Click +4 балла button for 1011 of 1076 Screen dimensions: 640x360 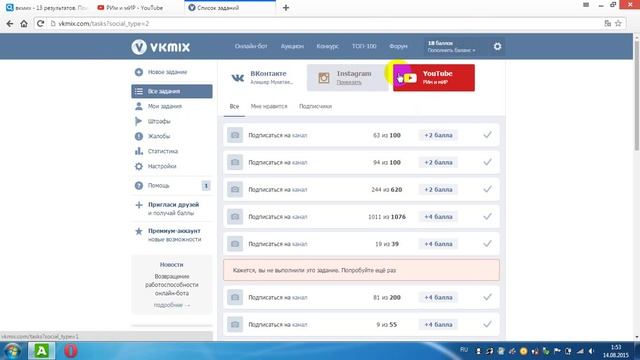[438, 217]
